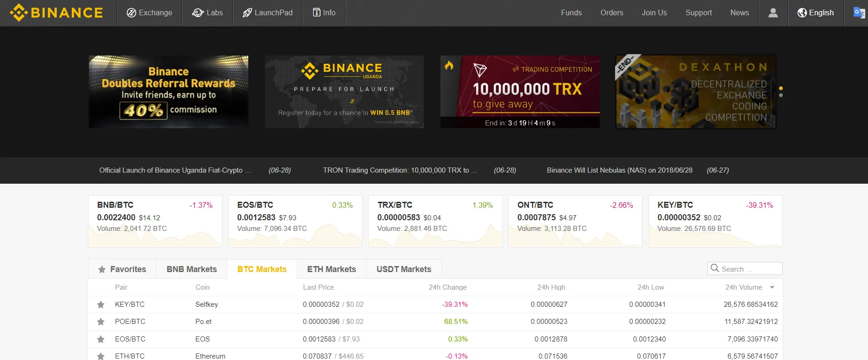Click the Binance logo

(x=56, y=12)
